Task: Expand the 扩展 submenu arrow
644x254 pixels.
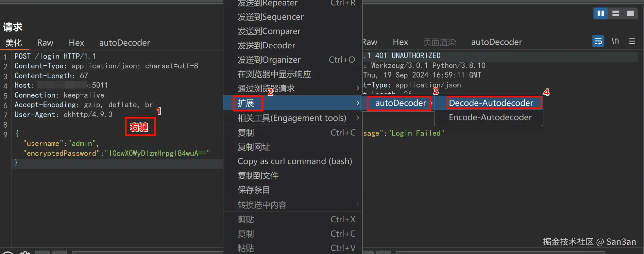Action: coord(357,103)
